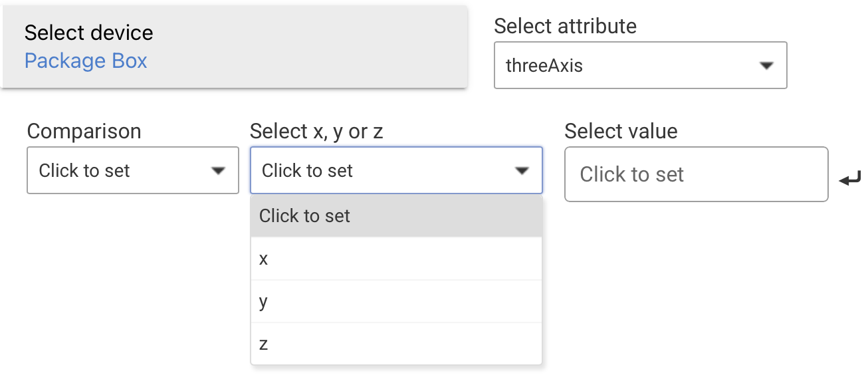Viewport: 868px width, 391px height.
Task: Choose the highlighted 'Click to set' list option
Action: click(396, 216)
